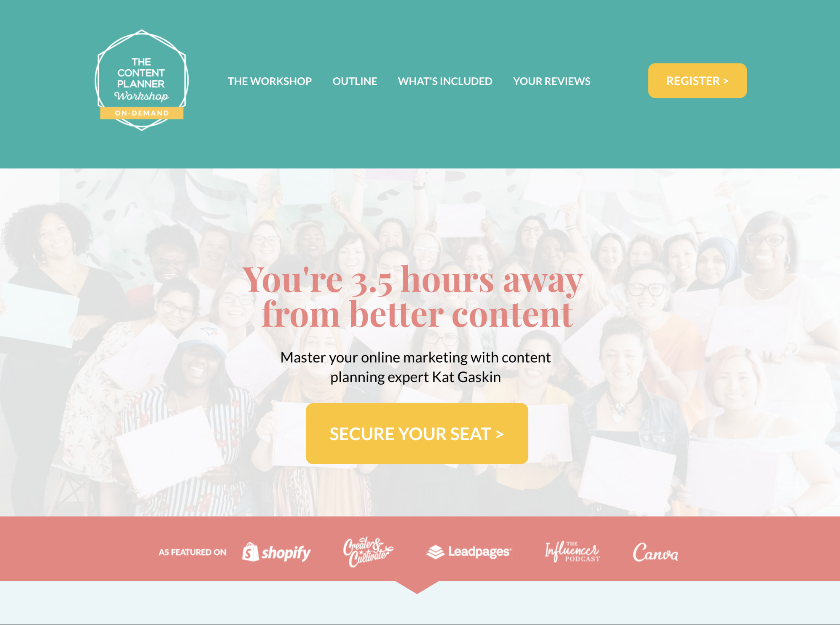Click the ON-DEMAND badge label icon
The image size is (840, 625).
click(x=139, y=113)
